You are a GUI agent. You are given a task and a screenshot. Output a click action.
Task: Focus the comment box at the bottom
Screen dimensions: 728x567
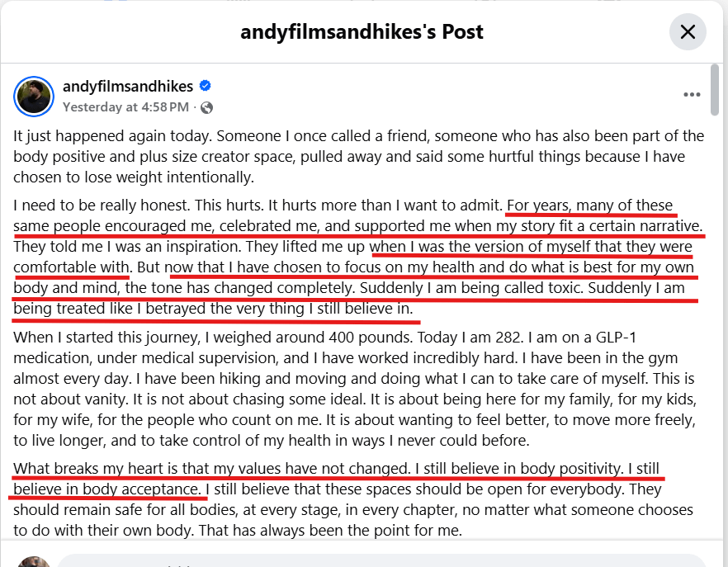coord(380,561)
